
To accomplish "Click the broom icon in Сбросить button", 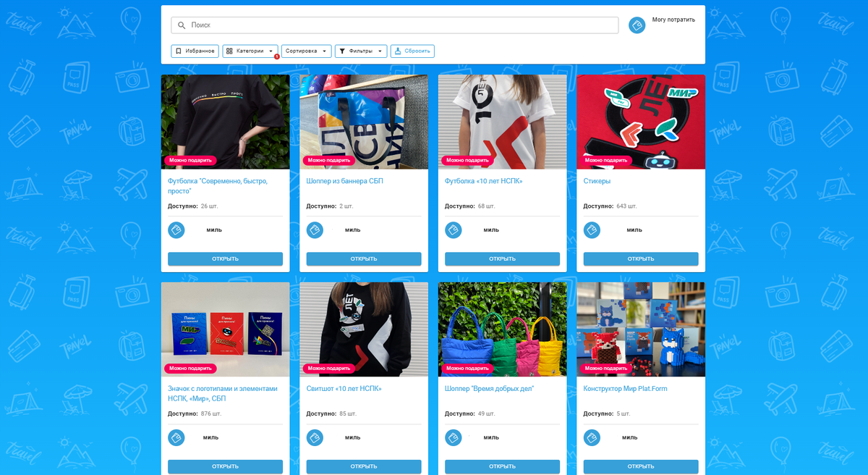I will point(398,51).
